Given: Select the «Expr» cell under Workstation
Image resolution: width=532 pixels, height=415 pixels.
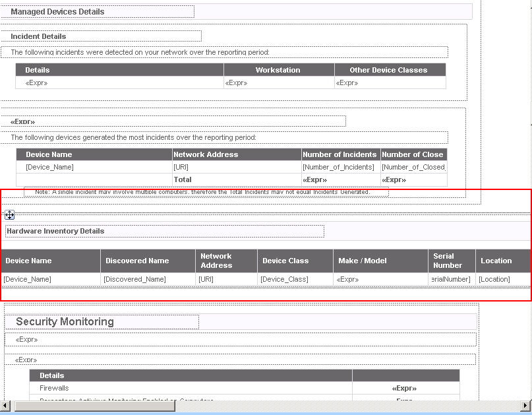Looking at the screenshot, I should [280, 82].
